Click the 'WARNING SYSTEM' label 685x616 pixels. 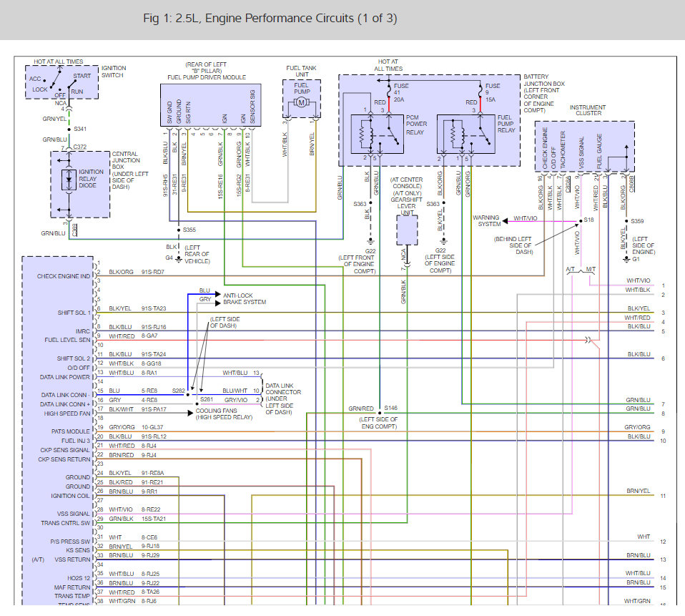click(486, 221)
